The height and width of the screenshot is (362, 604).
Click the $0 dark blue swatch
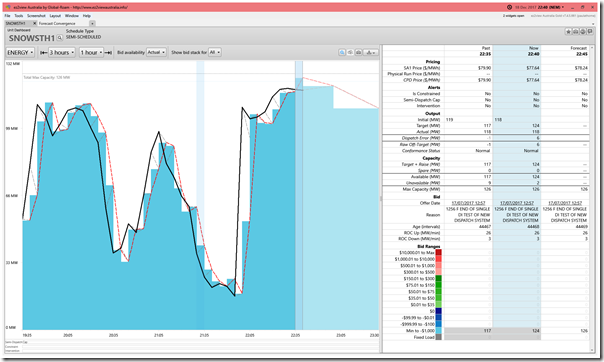(x=438, y=311)
